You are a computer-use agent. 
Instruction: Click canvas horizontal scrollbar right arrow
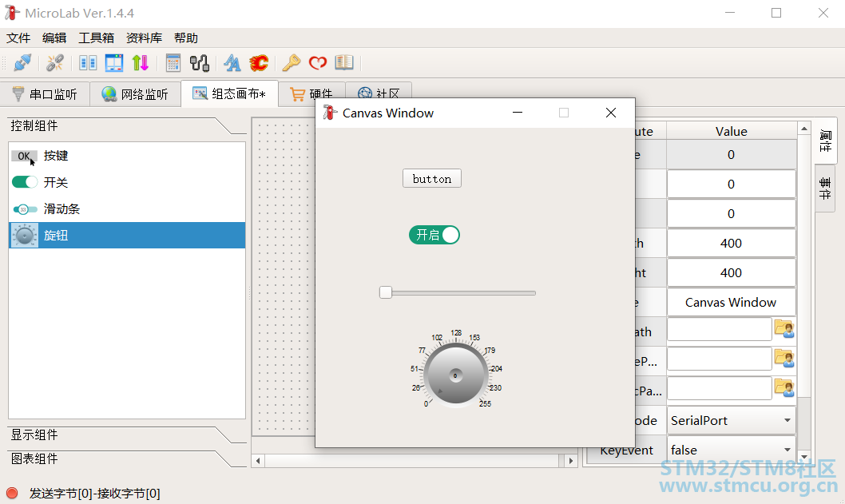click(571, 460)
